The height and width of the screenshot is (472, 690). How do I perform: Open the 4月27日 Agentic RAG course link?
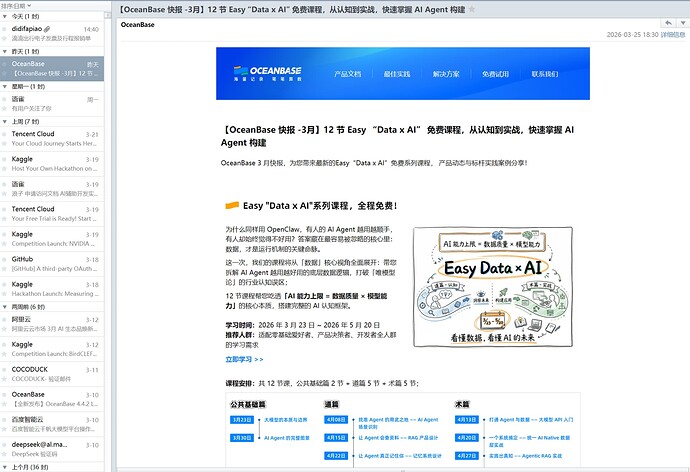pos(525,456)
